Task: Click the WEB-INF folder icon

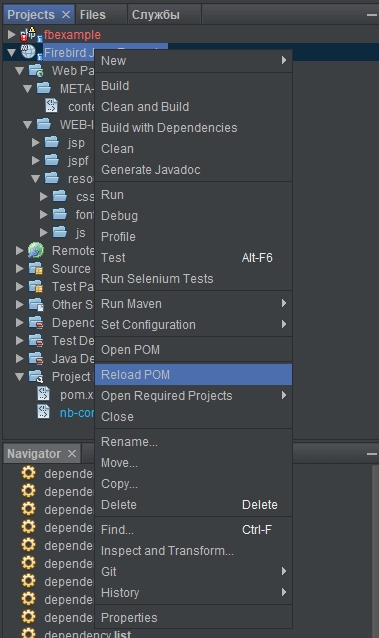Action: pyautogui.click(x=44, y=124)
